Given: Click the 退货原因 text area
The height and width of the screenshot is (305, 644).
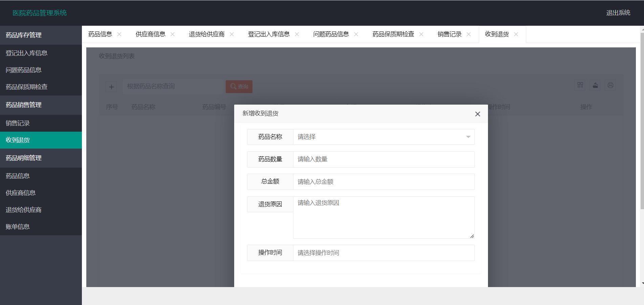Looking at the screenshot, I should click(384, 217).
